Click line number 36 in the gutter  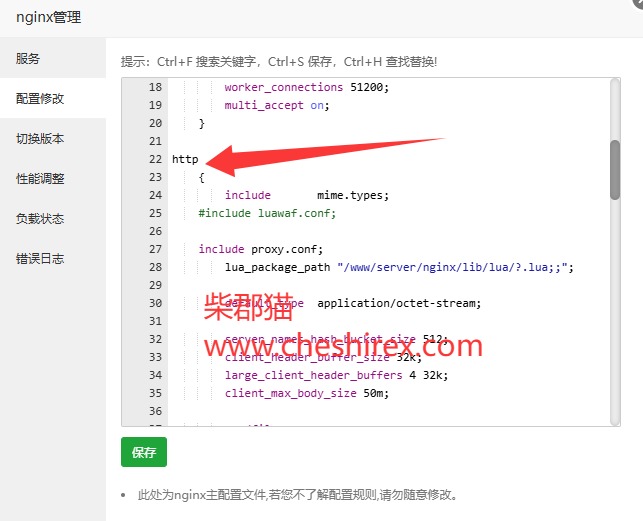pyautogui.click(x=155, y=411)
